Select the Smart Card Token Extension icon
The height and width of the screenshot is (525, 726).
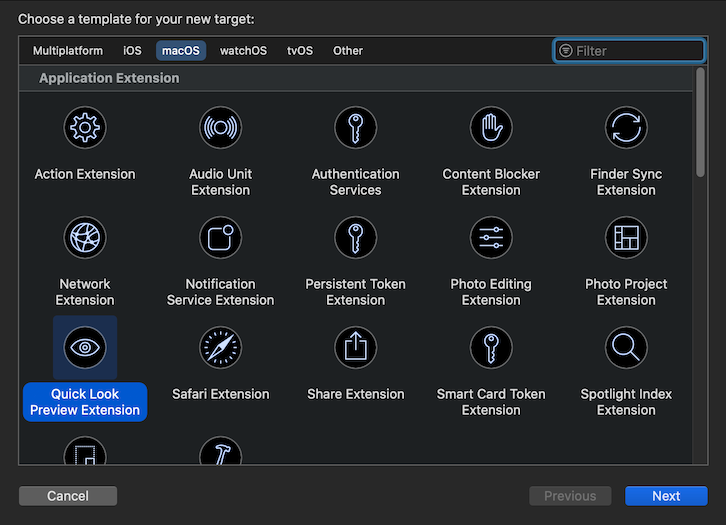coord(491,348)
